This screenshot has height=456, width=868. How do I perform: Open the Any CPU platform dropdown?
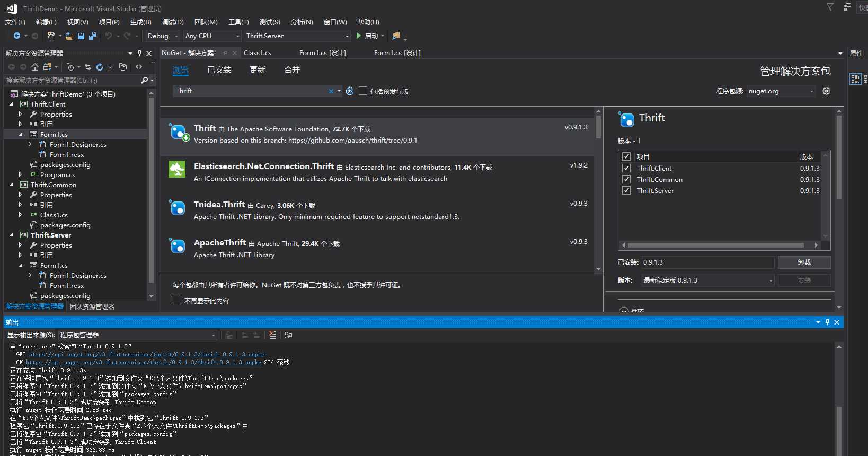click(x=212, y=36)
